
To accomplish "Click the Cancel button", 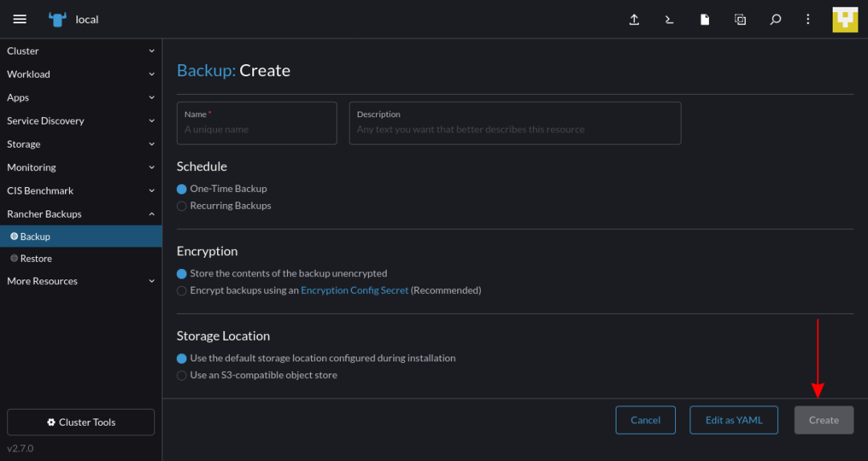I will 645,420.
